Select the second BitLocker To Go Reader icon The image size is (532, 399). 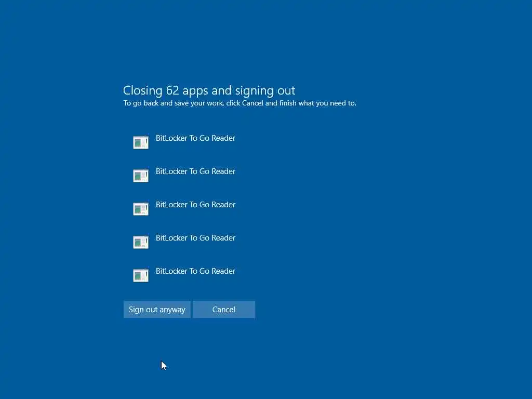point(140,176)
